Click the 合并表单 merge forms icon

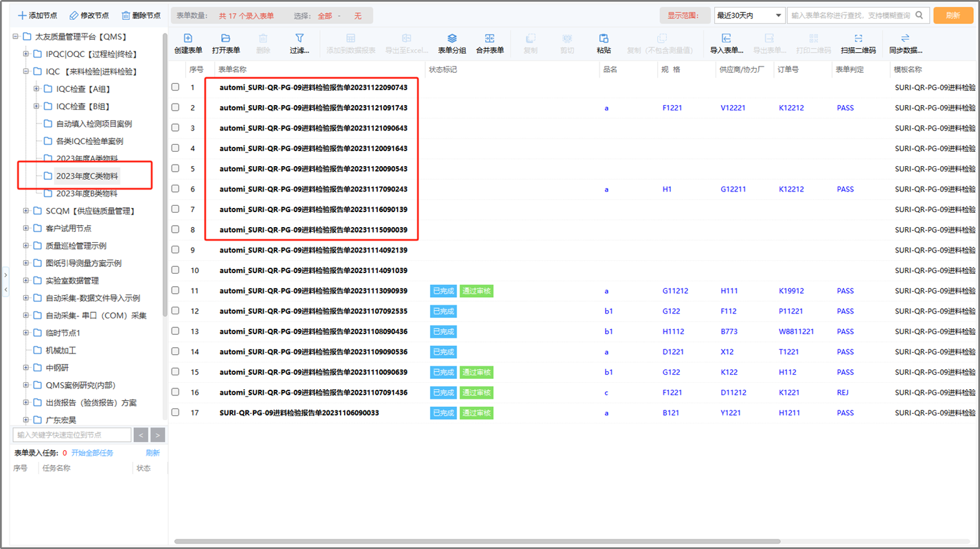tap(489, 39)
